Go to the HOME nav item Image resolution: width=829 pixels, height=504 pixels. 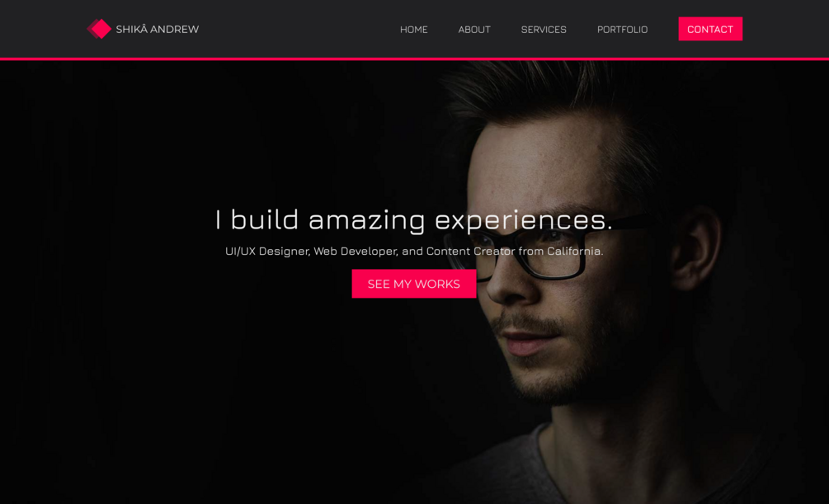[x=413, y=30]
